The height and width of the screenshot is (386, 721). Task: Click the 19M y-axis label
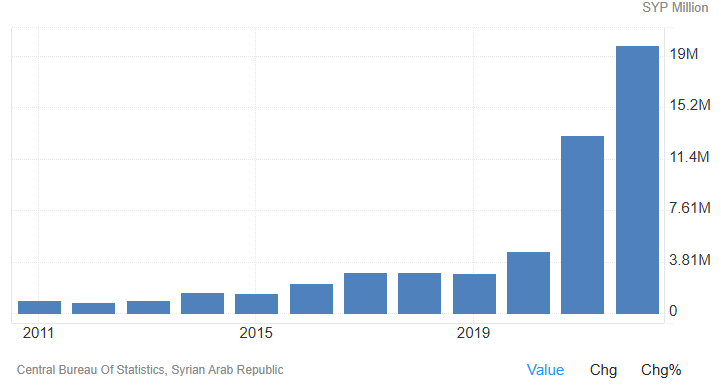point(684,54)
